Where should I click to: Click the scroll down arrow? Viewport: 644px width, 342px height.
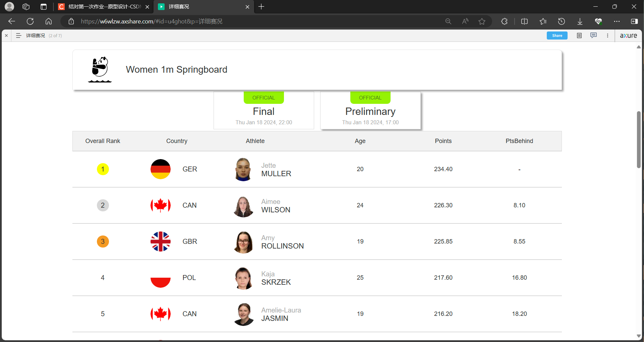[639, 336]
